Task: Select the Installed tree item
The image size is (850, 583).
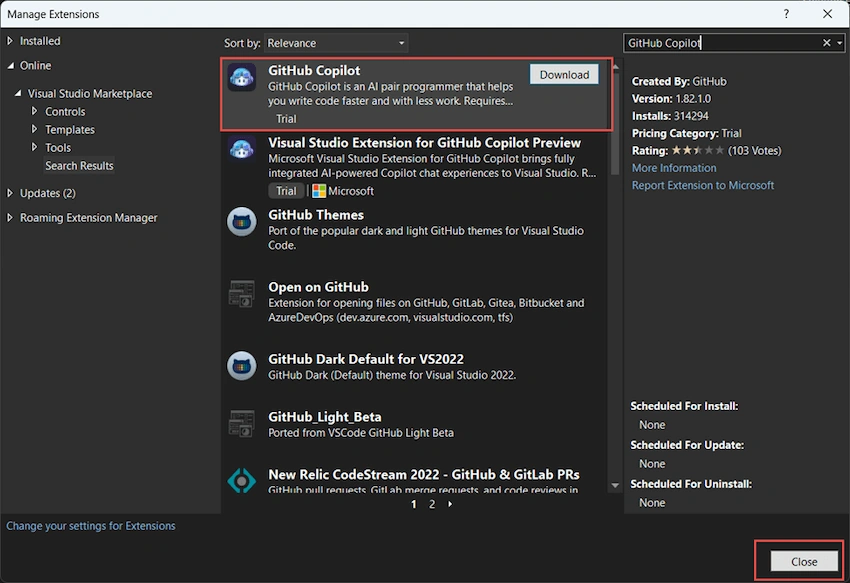Action: coord(40,41)
